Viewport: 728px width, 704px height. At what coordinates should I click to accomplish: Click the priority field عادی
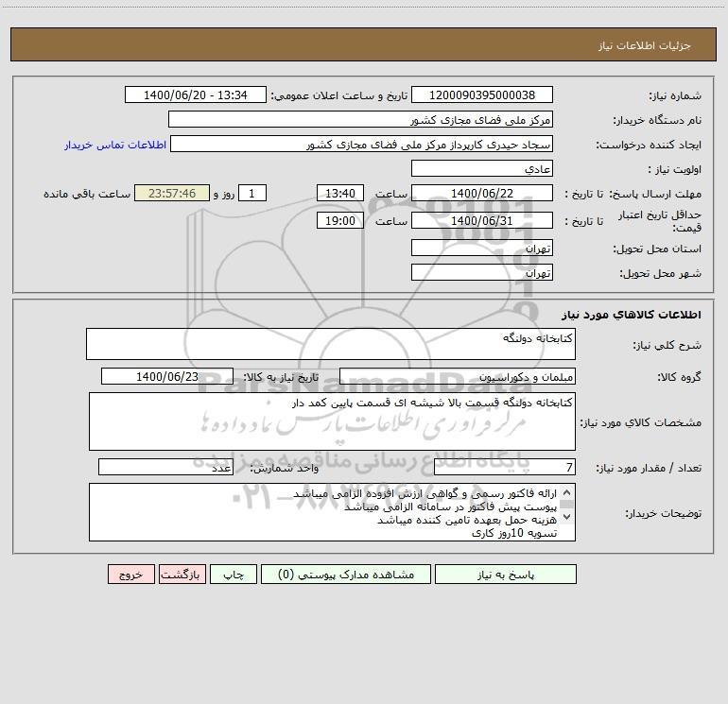pos(482,168)
